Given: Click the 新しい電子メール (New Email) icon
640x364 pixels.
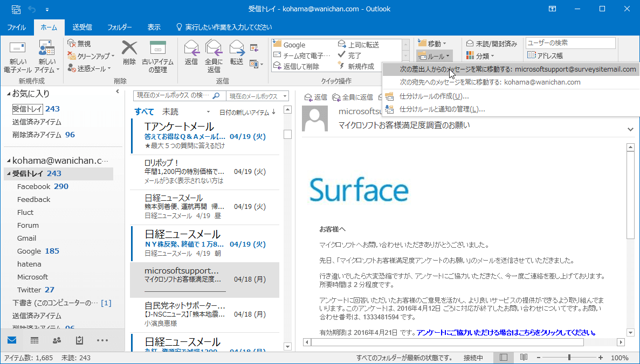Looking at the screenshot, I should pos(17,49).
